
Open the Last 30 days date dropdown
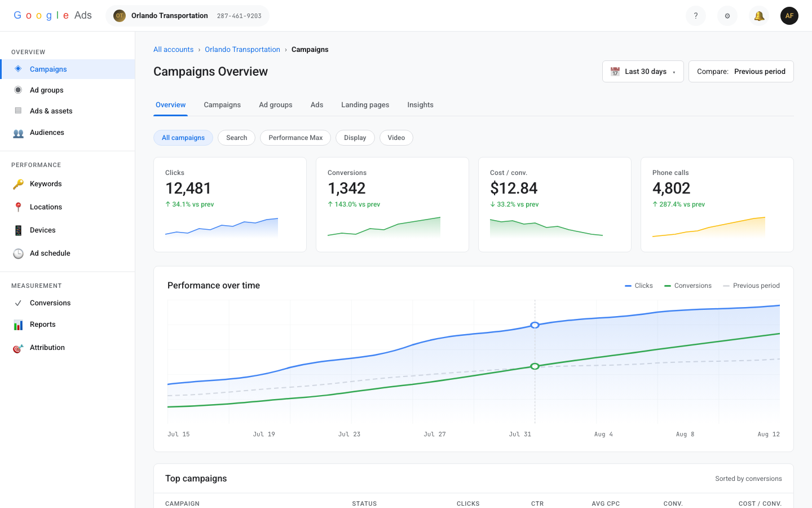[643, 72]
